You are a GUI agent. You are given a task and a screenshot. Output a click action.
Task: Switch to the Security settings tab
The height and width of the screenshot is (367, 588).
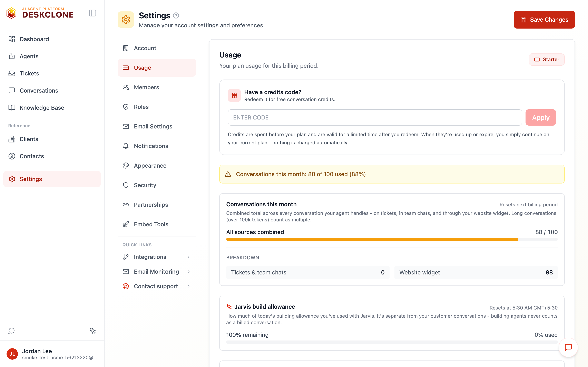[x=157, y=185]
